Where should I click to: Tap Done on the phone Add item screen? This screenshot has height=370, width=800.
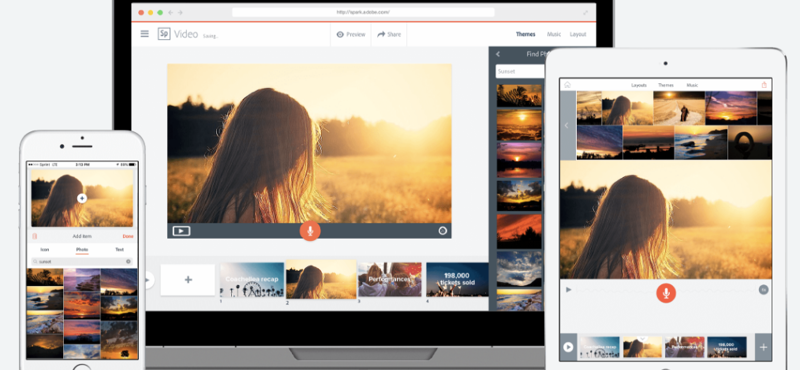(128, 236)
